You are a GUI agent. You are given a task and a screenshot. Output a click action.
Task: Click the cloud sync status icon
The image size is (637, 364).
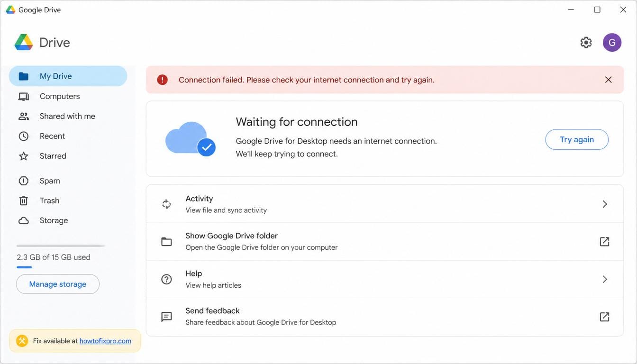click(191, 138)
